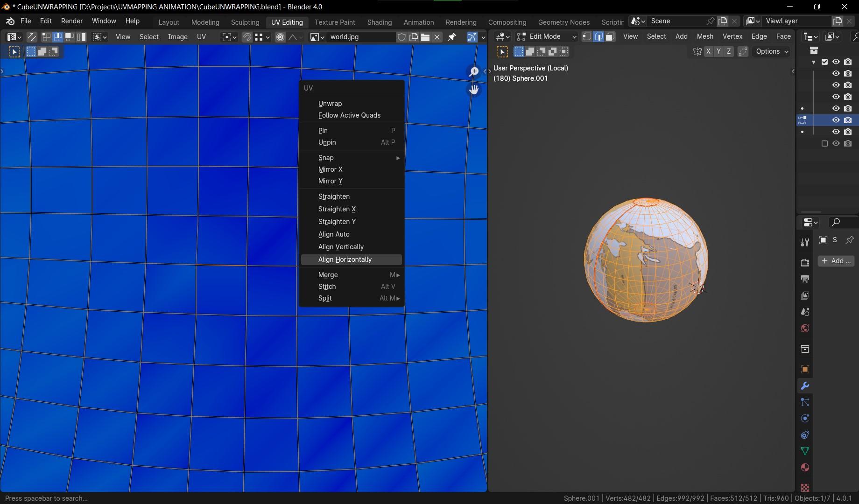This screenshot has height=504, width=859.
Task: Toggle UV sync selection
Action: pyautogui.click(x=32, y=37)
